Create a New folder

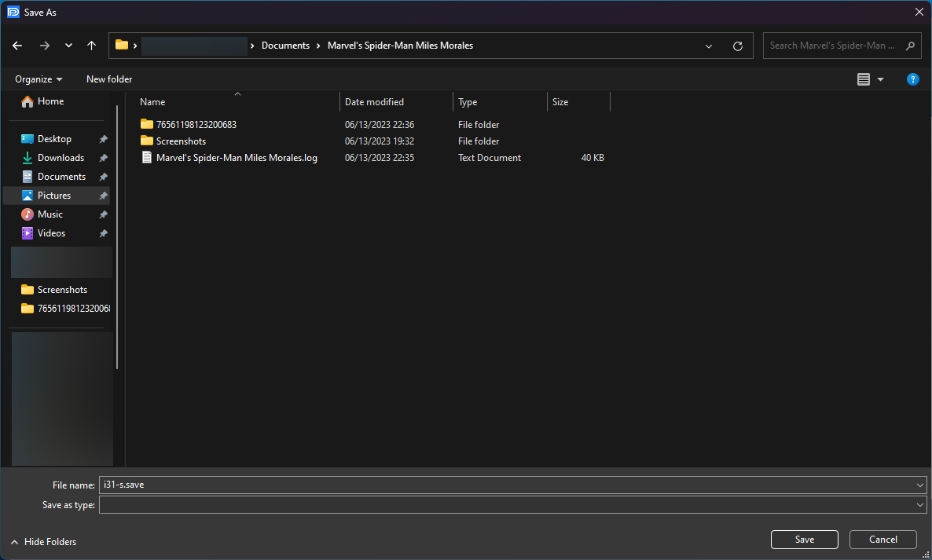pos(109,79)
